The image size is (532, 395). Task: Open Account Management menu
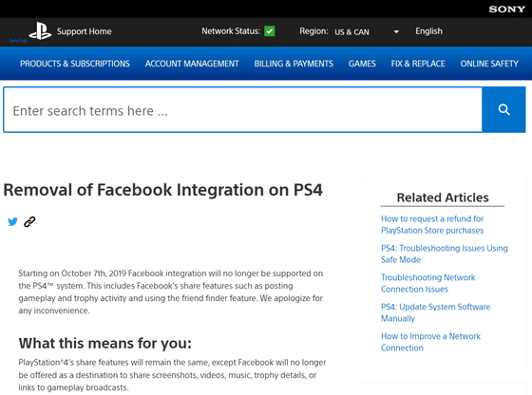pos(192,64)
